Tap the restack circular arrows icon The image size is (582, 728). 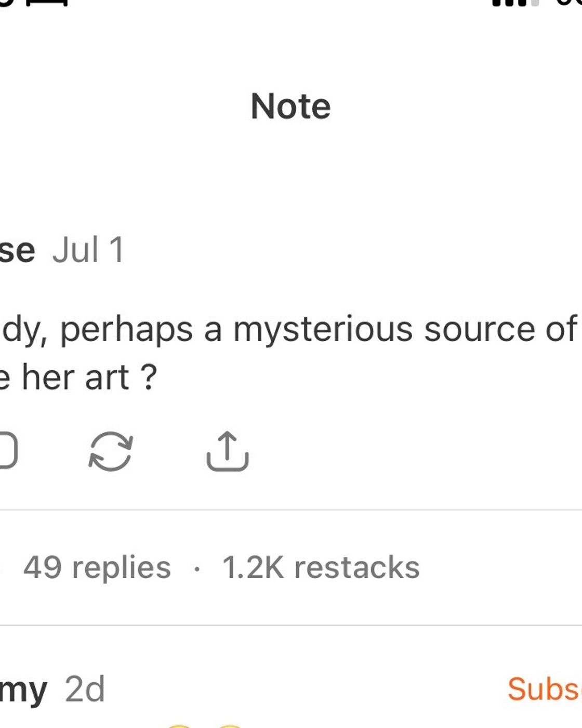[x=111, y=451]
